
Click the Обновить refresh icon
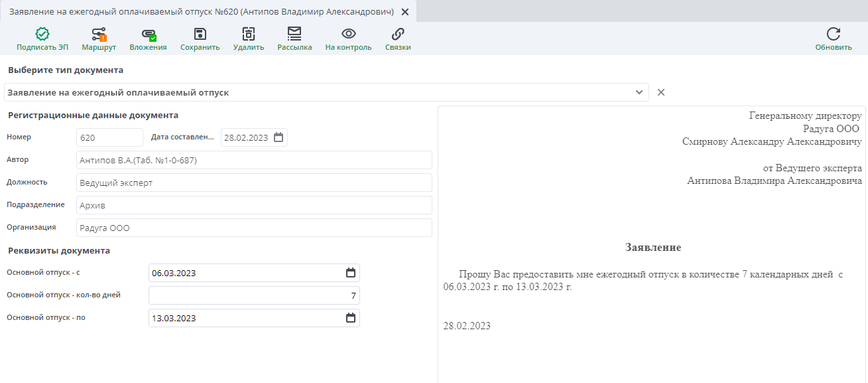click(x=834, y=34)
